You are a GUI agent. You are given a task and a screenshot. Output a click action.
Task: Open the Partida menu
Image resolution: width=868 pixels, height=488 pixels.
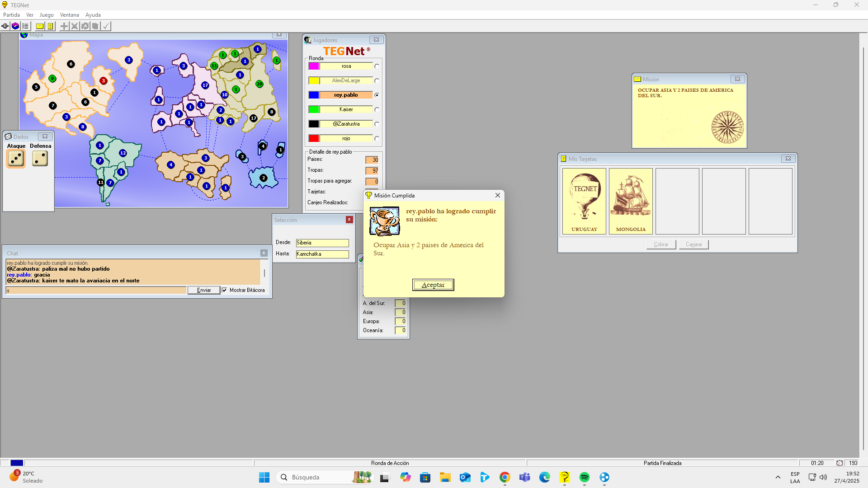click(x=11, y=15)
